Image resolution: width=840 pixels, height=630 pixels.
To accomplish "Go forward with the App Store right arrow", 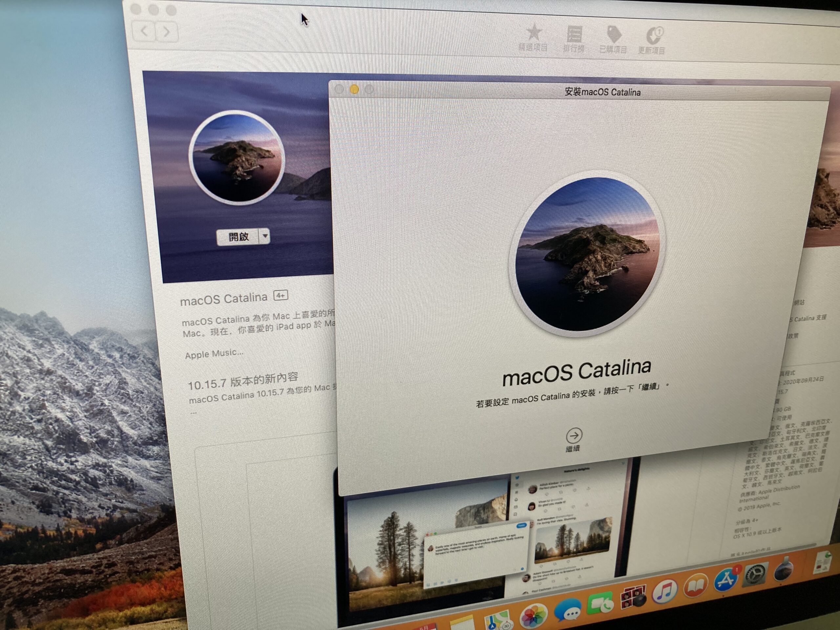I will (167, 32).
